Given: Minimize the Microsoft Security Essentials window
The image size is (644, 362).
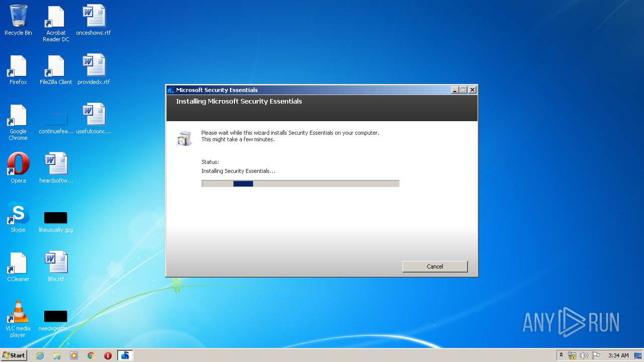Looking at the screenshot, I should 455,90.
